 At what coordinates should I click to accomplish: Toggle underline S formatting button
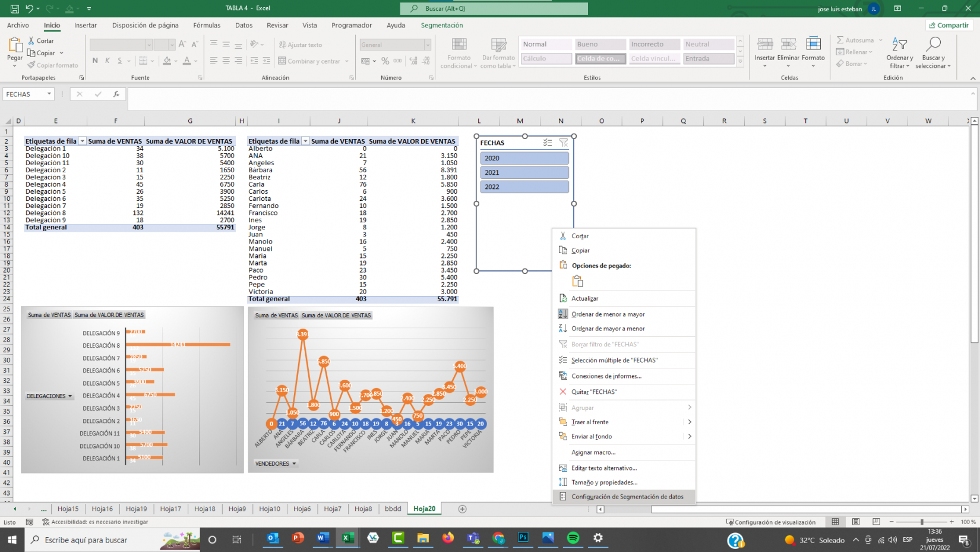[120, 61]
